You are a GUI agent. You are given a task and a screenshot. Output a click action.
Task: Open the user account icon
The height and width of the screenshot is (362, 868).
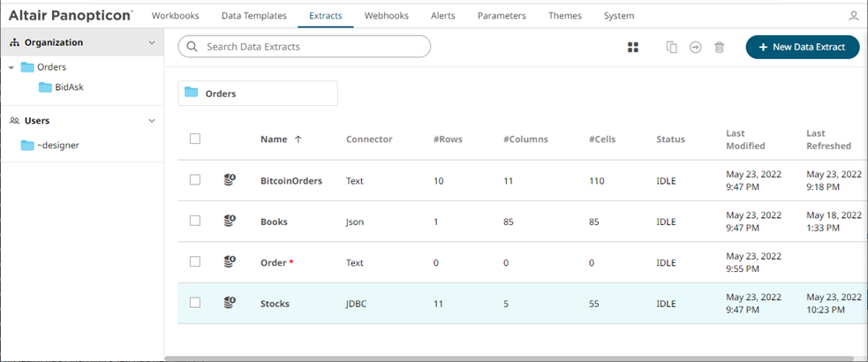pyautogui.click(x=853, y=16)
